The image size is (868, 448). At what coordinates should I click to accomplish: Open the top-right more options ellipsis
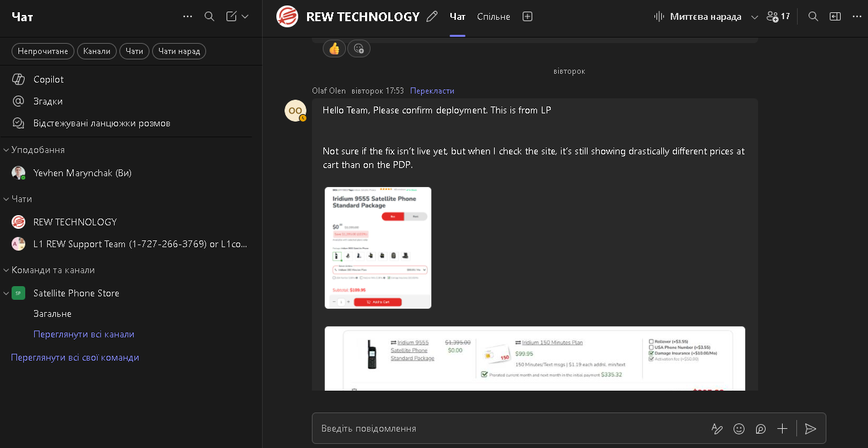point(856,16)
